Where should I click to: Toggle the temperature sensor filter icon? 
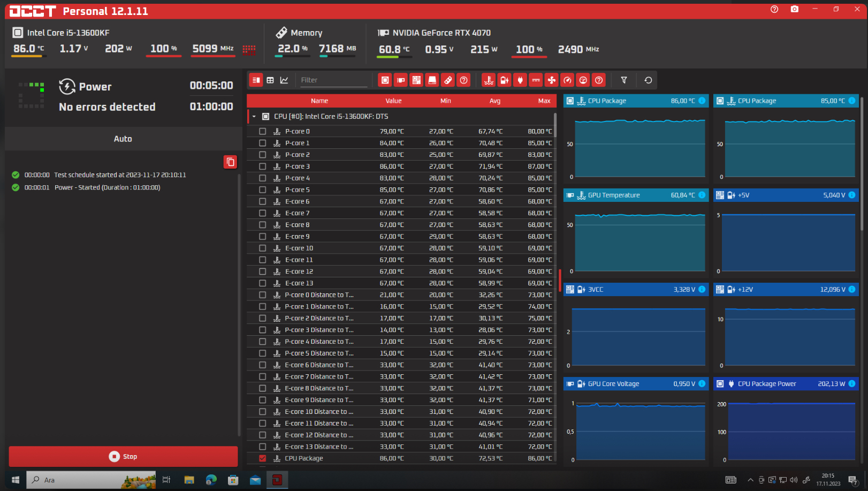point(489,80)
